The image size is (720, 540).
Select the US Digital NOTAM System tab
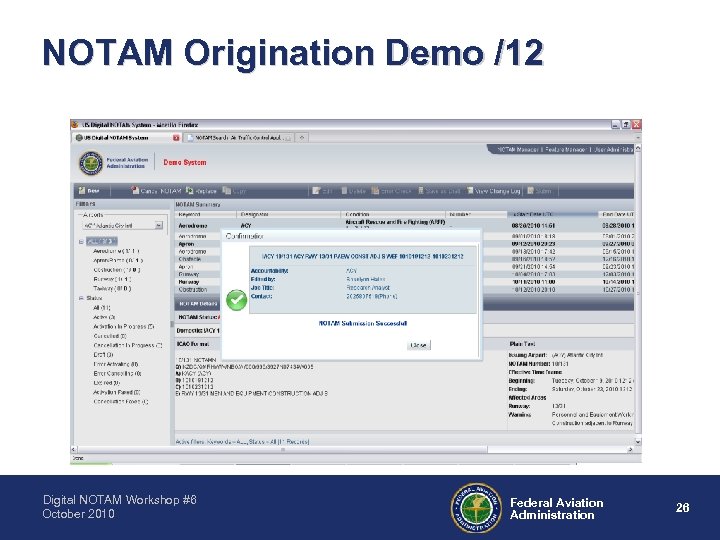pyautogui.click(x=127, y=137)
